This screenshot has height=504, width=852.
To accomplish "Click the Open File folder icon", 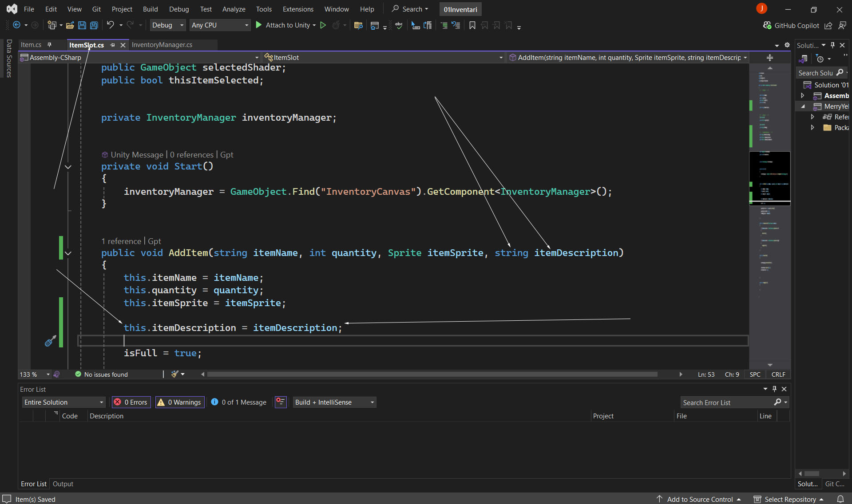I will click(70, 25).
